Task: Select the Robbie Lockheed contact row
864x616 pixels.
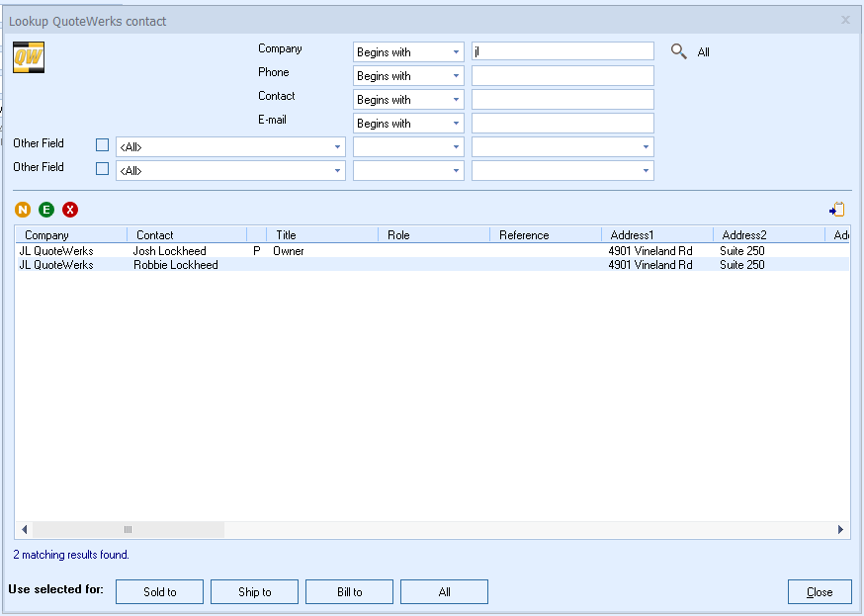Action: pyautogui.click(x=433, y=264)
